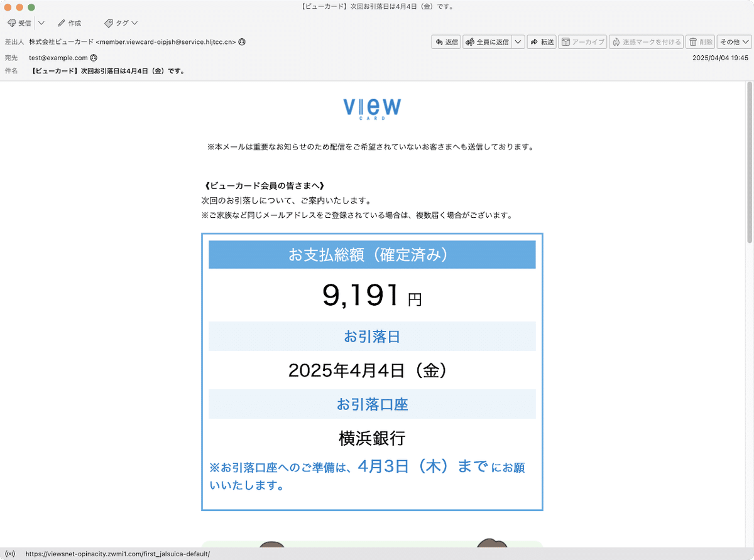The width and height of the screenshot is (754, 560).
Task: Click the アーカイブ archive button
Action: [582, 42]
